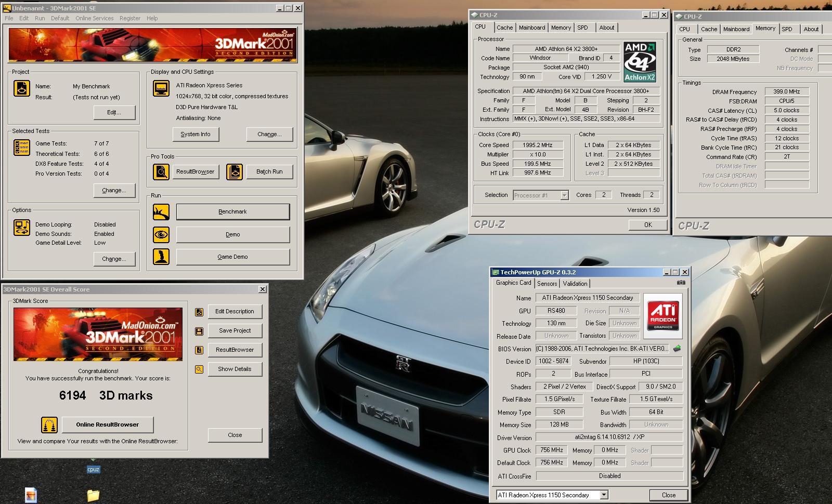The width and height of the screenshot is (832, 504).
Task: Close the 3DMark score dialog via Close
Action: pos(235,435)
